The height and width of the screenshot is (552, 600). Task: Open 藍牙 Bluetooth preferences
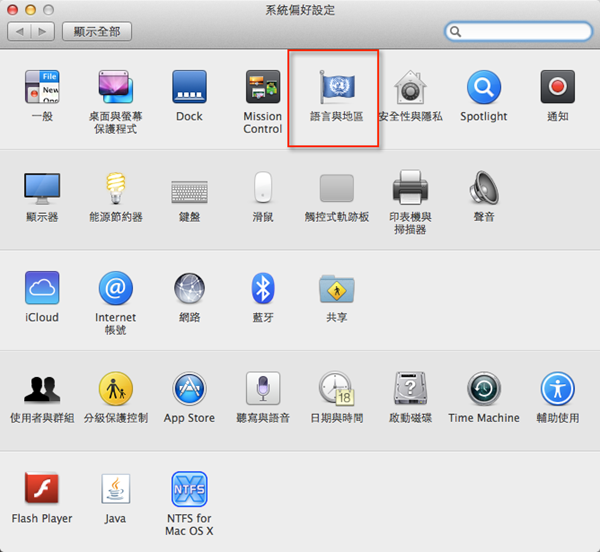263,288
